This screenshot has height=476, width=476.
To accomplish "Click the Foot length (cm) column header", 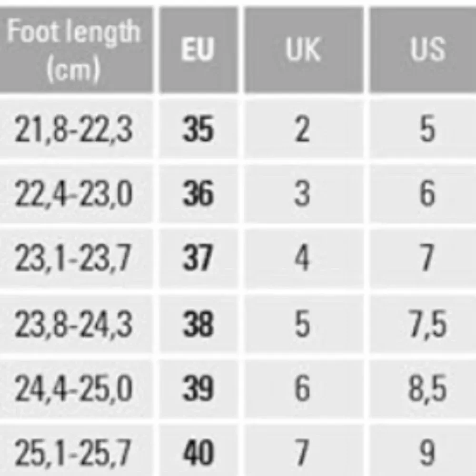I will point(76,50).
